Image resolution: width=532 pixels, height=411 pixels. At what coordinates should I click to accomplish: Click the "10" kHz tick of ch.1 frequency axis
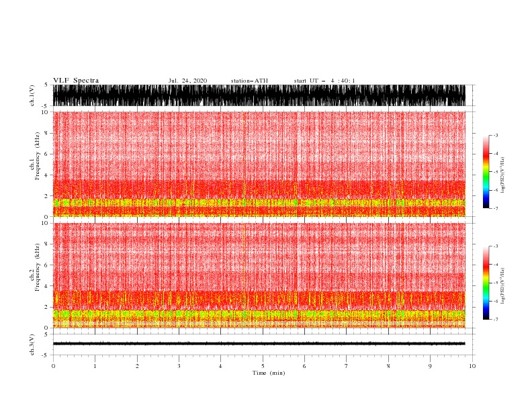click(45, 112)
